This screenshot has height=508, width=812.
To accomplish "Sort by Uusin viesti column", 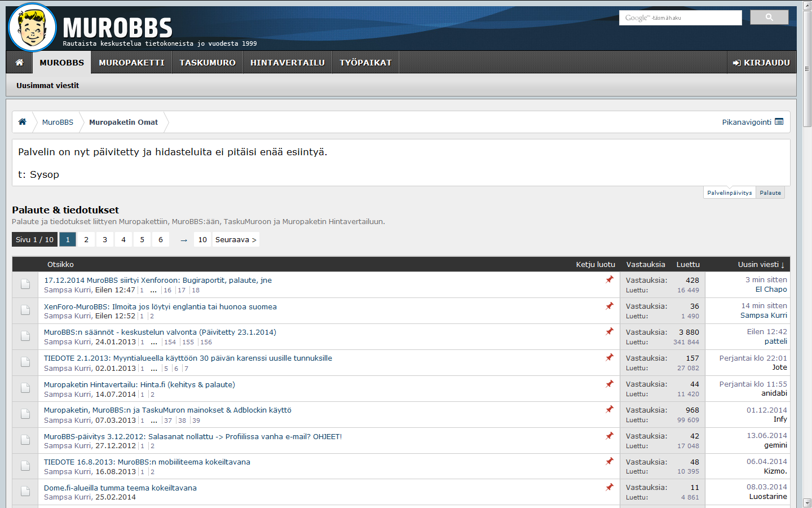I will coord(761,264).
